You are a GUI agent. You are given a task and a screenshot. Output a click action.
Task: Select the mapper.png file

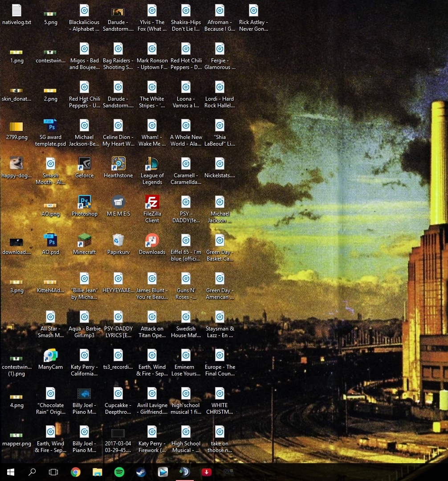coord(16,439)
